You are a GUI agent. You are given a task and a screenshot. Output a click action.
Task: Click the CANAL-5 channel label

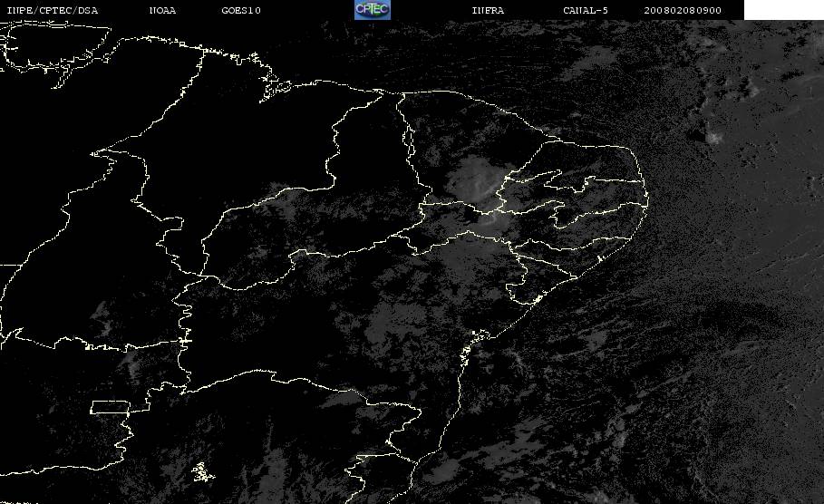(586, 10)
